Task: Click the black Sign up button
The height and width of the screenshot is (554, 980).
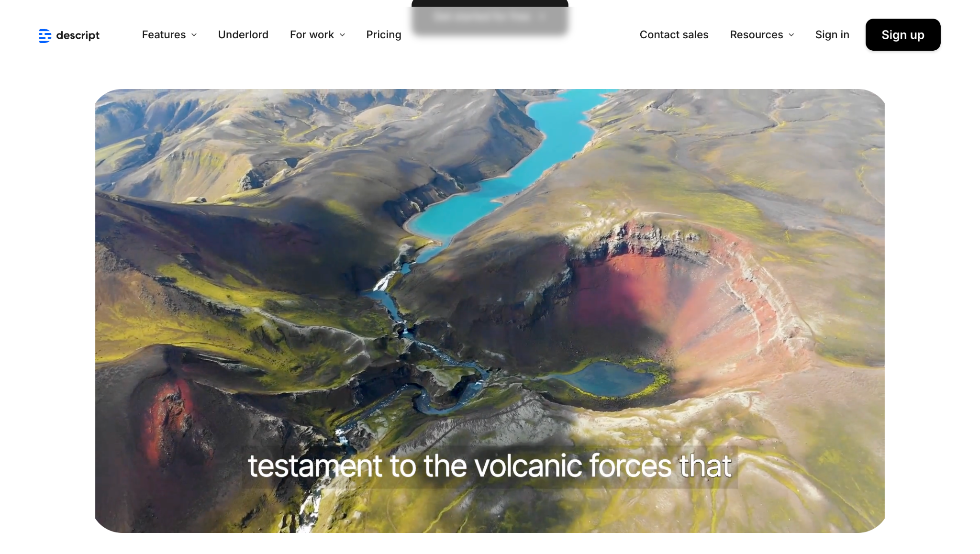Action: tap(903, 35)
